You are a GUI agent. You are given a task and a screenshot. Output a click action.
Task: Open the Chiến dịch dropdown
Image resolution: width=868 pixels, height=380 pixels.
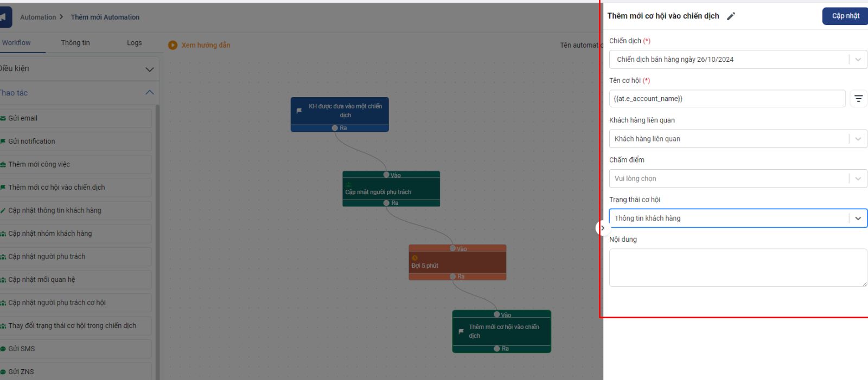737,60
